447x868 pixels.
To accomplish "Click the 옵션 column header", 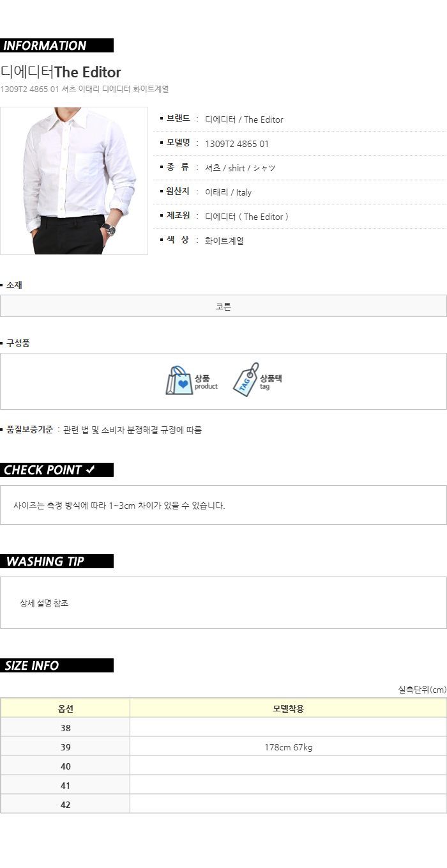I will pyautogui.click(x=65, y=708).
